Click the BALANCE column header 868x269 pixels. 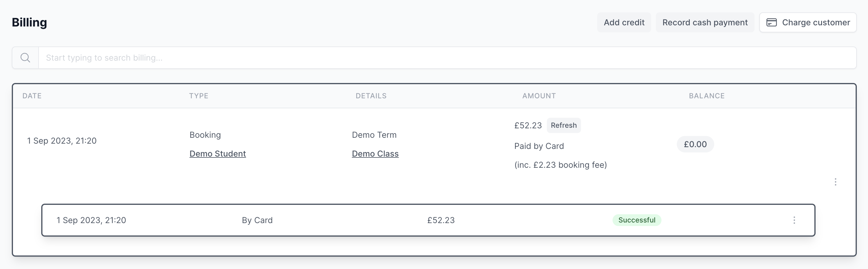click(707, 96)
